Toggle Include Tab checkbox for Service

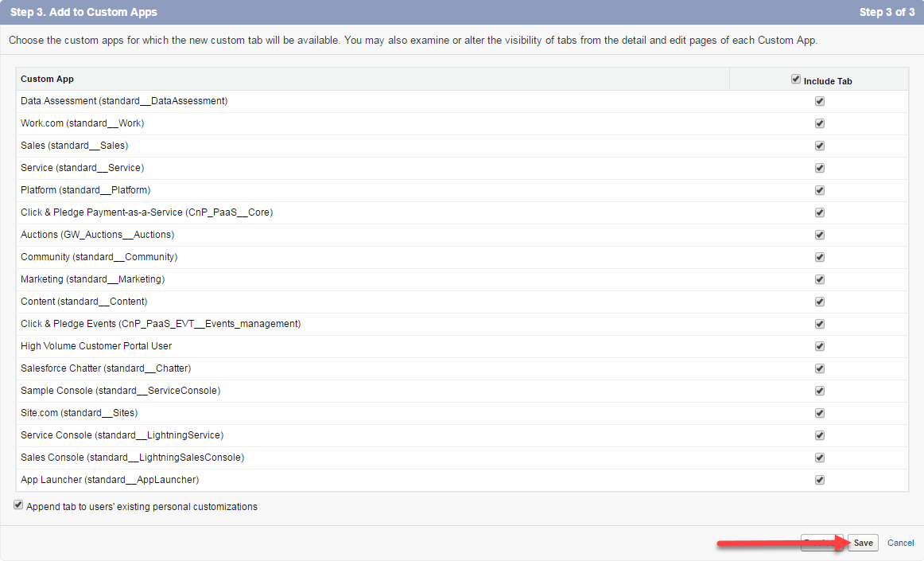point(820,168)
